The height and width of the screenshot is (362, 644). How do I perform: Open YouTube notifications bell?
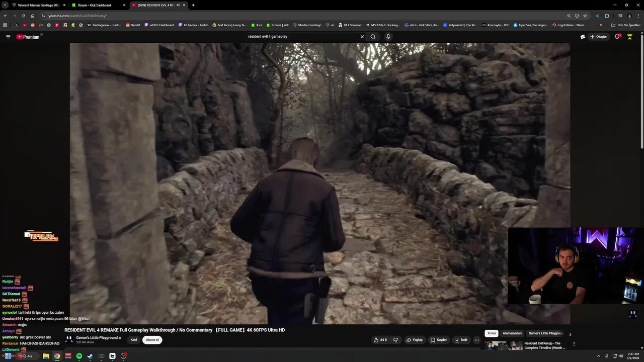click(617, 37)
